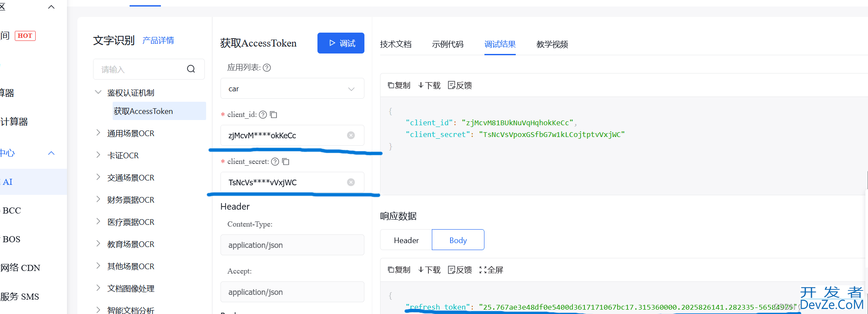Clear the client_id field
This screenshot has height=314, width=868.
tap(351, 135)
